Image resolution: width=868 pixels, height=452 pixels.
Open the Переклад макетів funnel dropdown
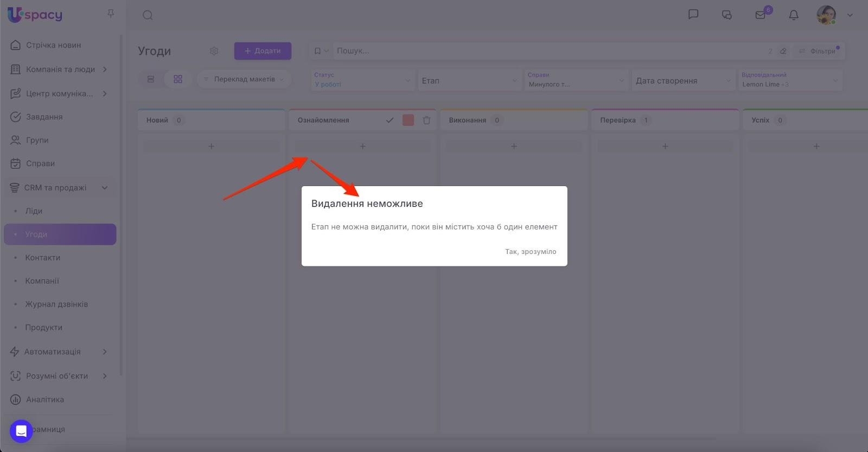pos(244,79)
